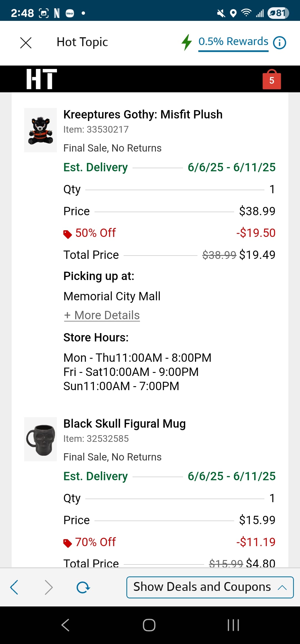The height and width of the screenshot is (644, 300).
Task: Open the Kreeptures Gothy: Misfit Plush title
Action: click(x=143, y=115)
